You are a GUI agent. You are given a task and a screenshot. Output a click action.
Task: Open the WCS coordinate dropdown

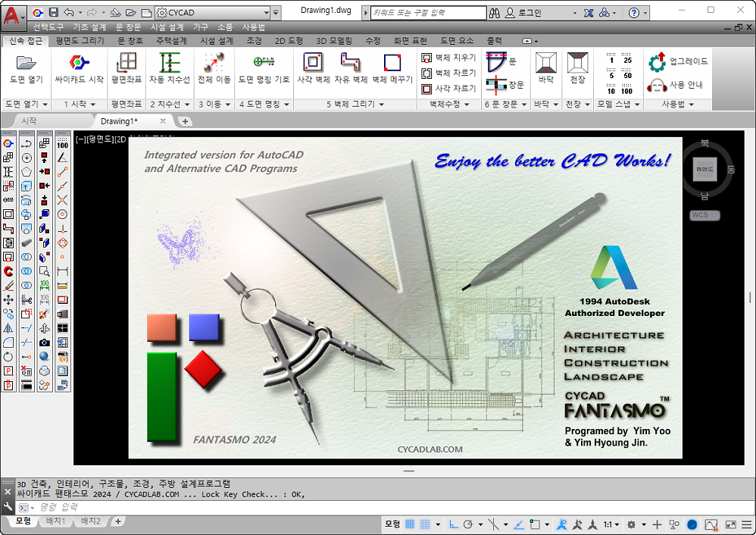coord(705,215)
